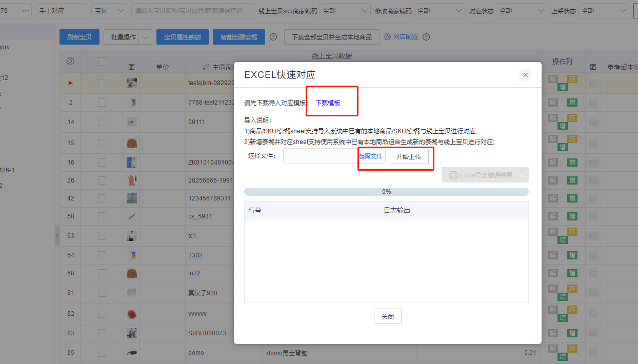This screenshot has height=364, width=638.
Task: Toggle the select-all checkbox in the table header
Action: click(102, 62)
